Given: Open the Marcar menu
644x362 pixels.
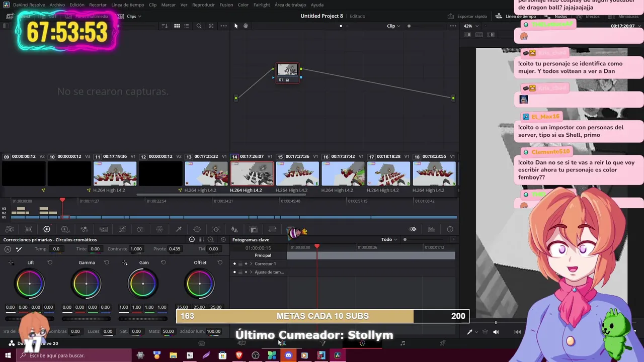Looking at the screenshot, I should pyautogui.click(x=169, y=5).
